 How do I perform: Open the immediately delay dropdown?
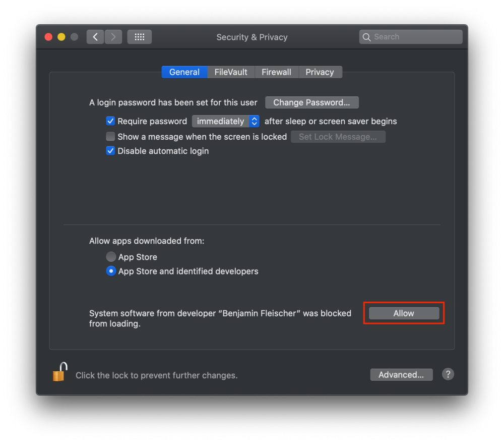point(226,121)
